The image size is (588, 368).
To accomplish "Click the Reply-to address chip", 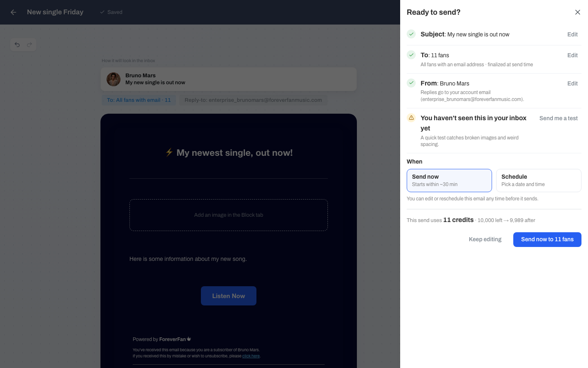I will pos(253,100).
